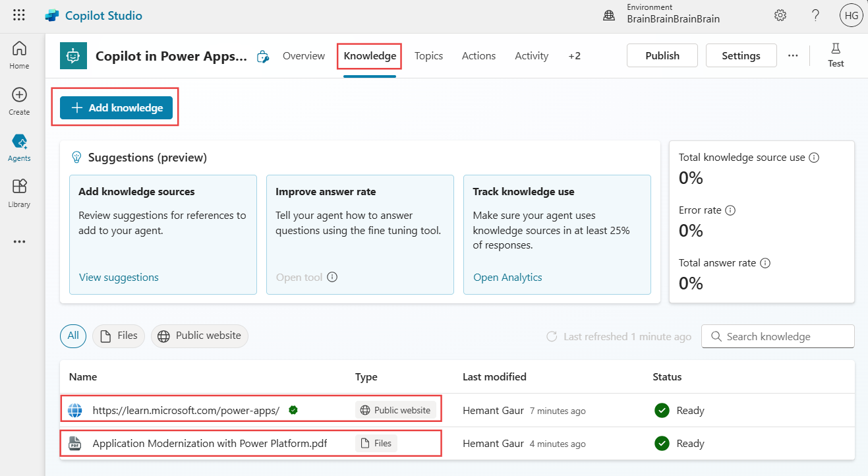This screenshot has width=868, height=476.
Task: Click the help question mark icon
Action: pos(815,15)
